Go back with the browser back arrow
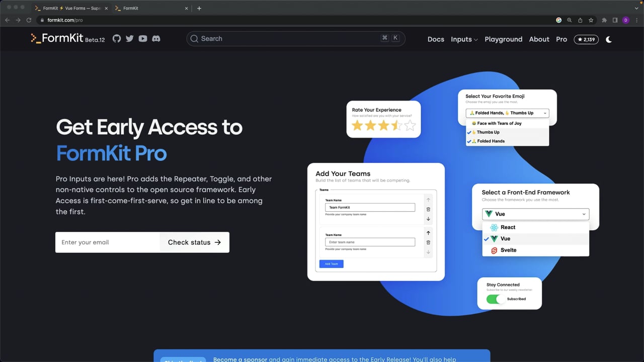644x362 pixels. click(7, 20)
